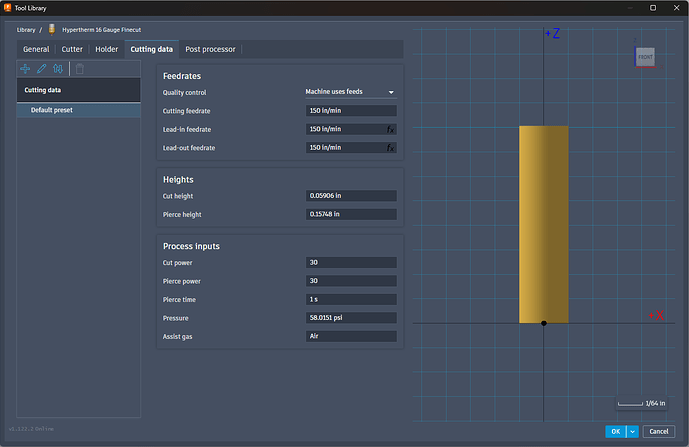The image size is (689, 447).
Task: Click the Cancel button
Action: coord(658,431)
